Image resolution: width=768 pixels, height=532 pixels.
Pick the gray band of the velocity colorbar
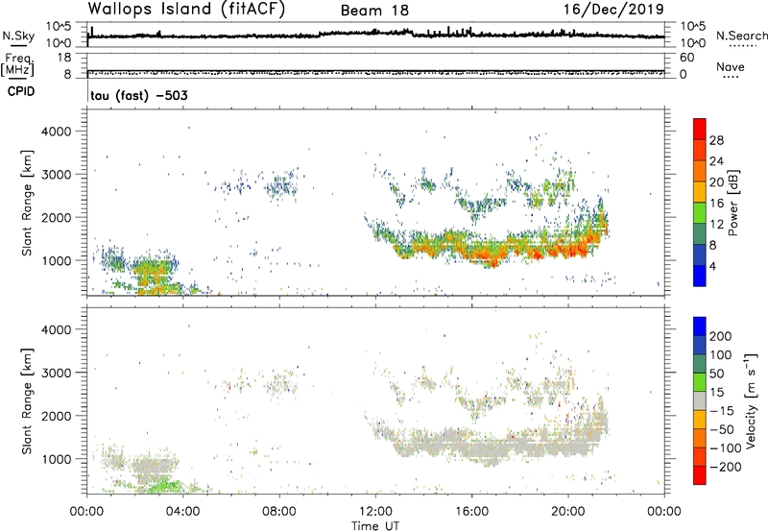tap(700, 400)
